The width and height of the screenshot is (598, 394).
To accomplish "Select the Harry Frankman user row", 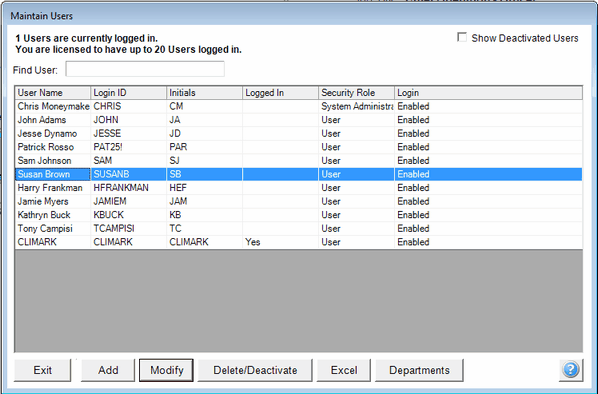I will coord(299,188).
